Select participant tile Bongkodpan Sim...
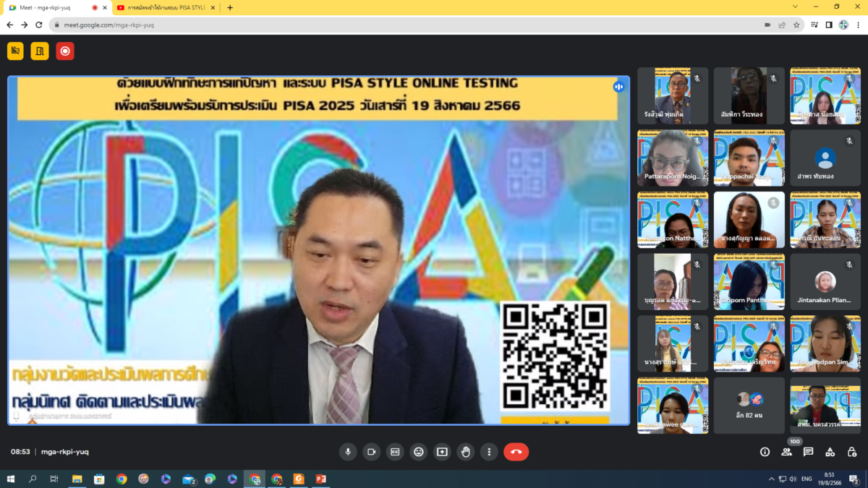The height and width of the screenshot is (488, 868). pos(825,343)
